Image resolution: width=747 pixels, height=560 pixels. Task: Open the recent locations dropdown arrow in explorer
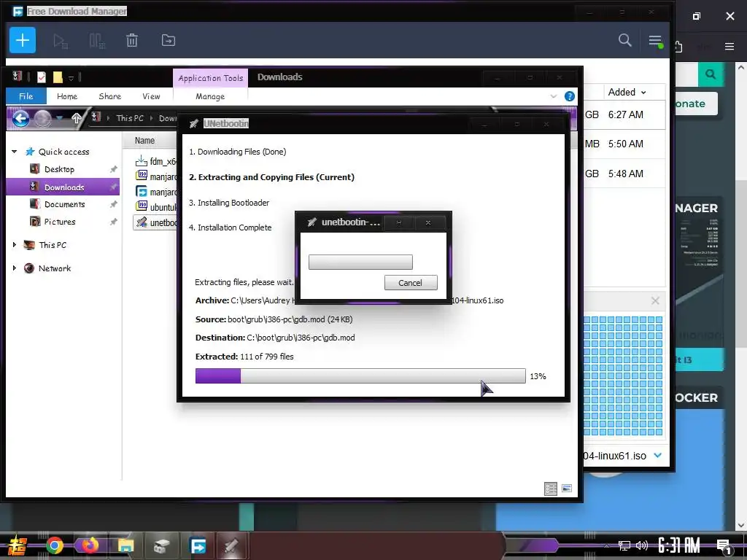tap(60, 117)
